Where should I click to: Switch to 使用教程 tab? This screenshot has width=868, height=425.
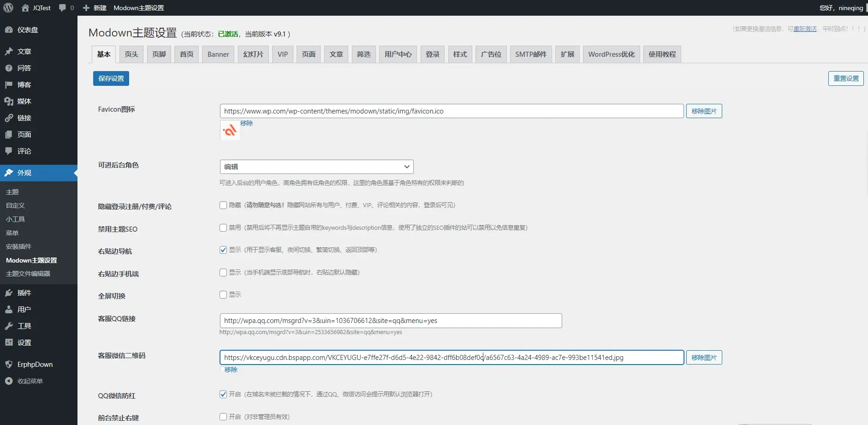662,54
